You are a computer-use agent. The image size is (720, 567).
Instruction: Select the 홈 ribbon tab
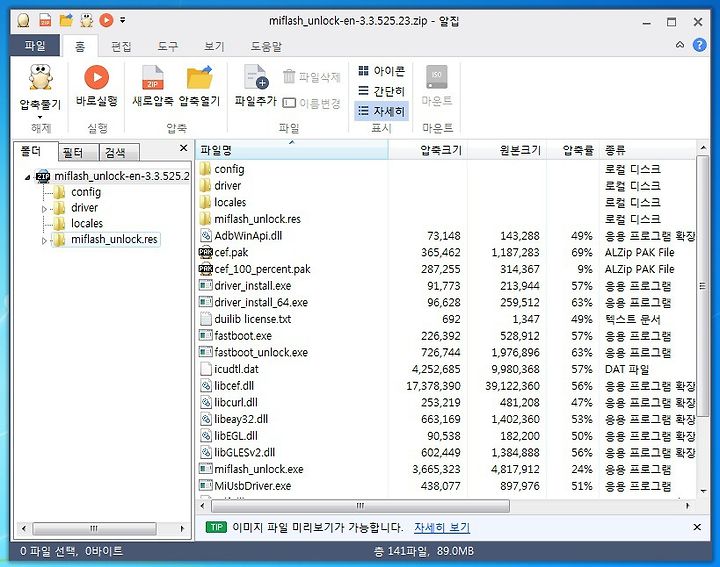(x=80, y=46)
